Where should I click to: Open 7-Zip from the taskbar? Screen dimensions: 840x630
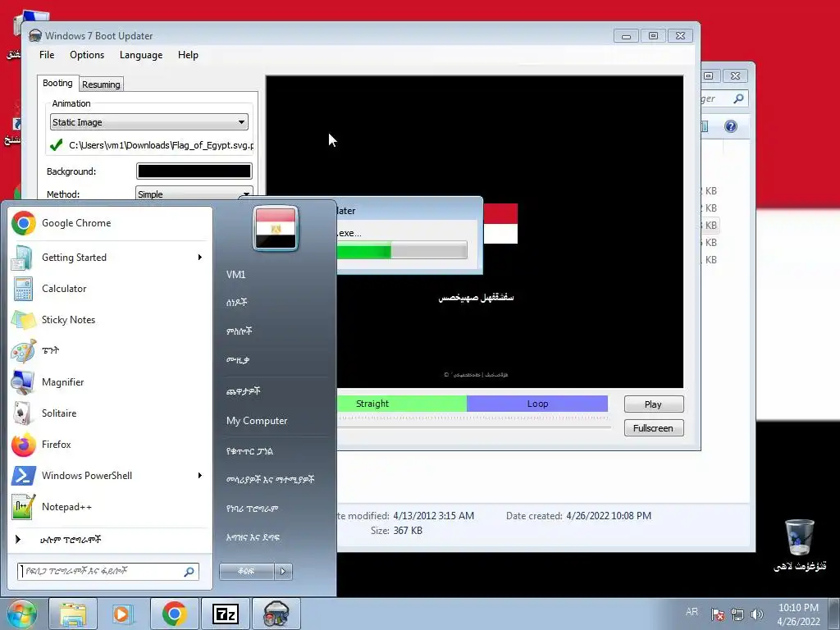[225, 614]
